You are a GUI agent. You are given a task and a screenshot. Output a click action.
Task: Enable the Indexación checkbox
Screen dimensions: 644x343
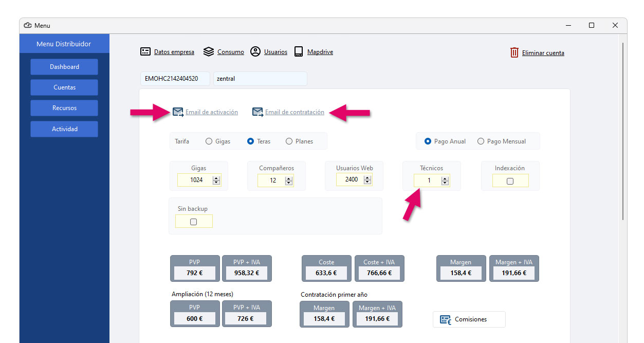(510, 181)
